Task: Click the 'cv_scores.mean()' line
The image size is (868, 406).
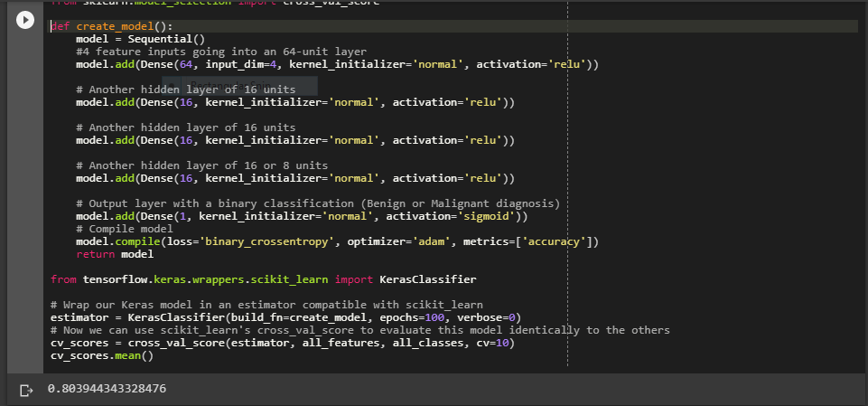Action: pyautogui.click(x=102, y=356)
